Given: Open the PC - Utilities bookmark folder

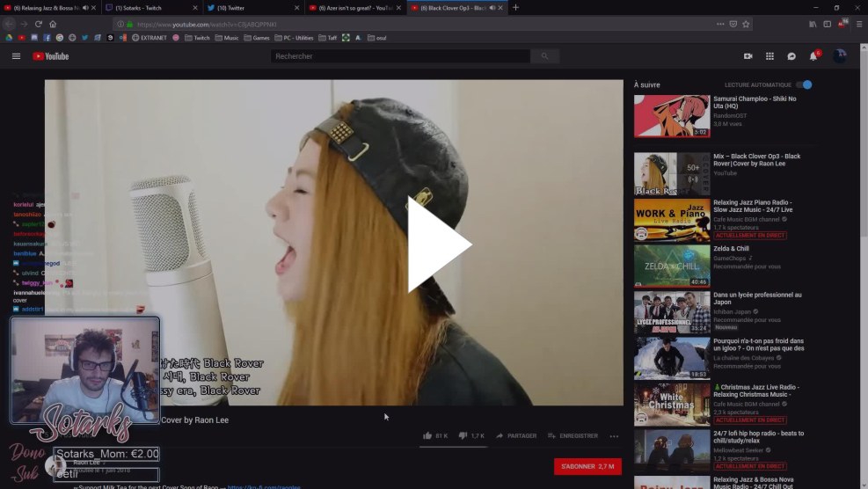Looking at the screenshot, I should pyautogui.click(x=294, y=38).
